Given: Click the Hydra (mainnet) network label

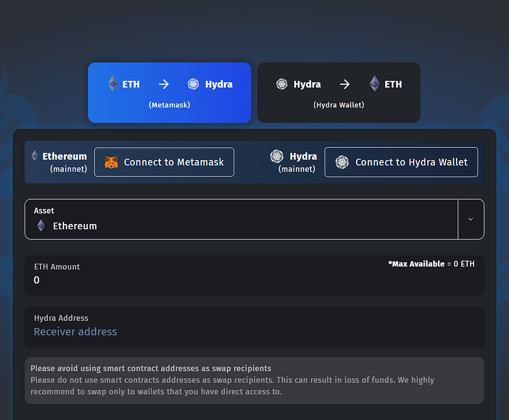Looking at the screenshot, I should [297, 162].
